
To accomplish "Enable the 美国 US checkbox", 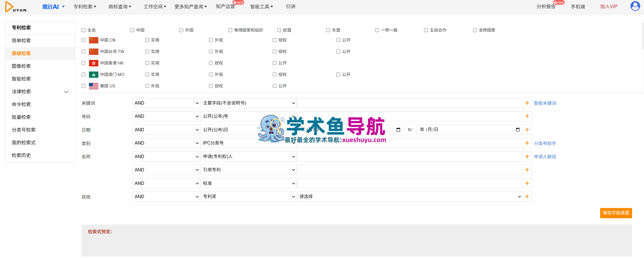I will click(x=83, y=86).
